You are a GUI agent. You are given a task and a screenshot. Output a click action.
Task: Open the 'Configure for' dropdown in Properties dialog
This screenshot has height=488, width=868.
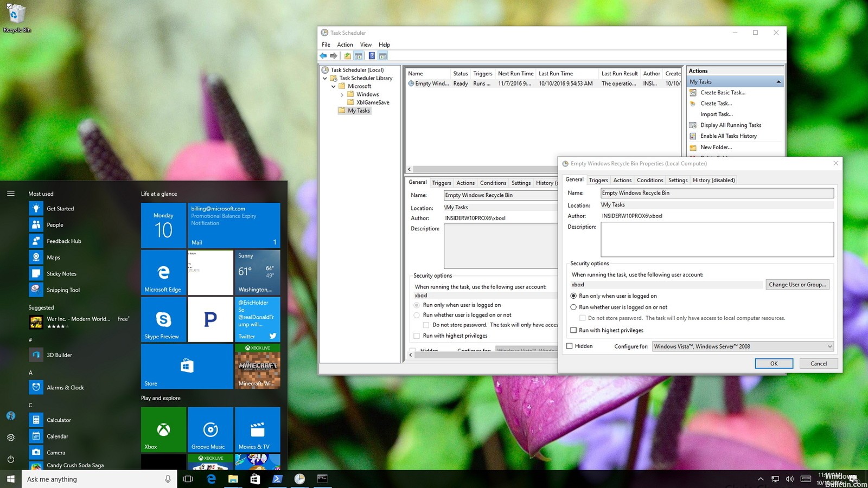[743, 346]
